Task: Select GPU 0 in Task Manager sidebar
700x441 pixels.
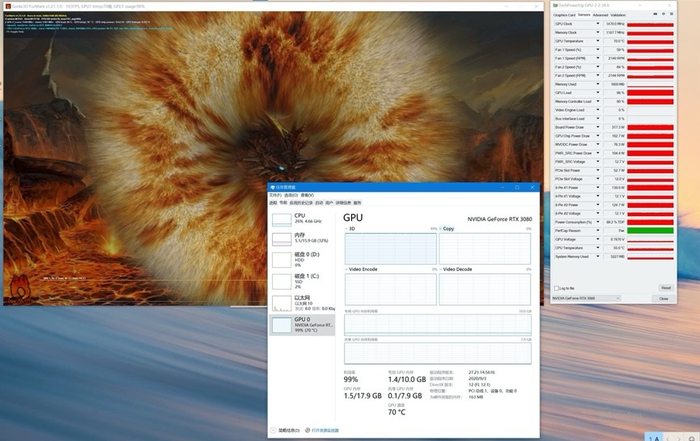Action: click(301, 323)
